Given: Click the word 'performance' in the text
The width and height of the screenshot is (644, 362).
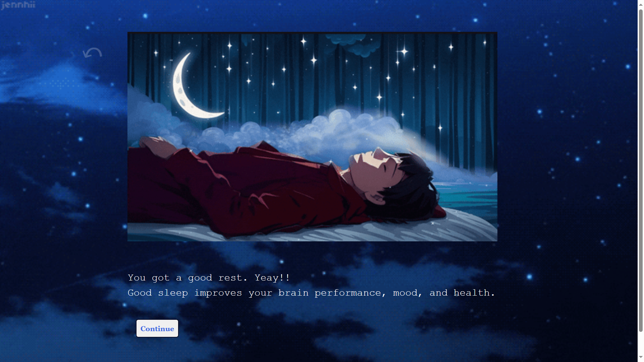Looking at the screenshot, I should tap(347, 293).
